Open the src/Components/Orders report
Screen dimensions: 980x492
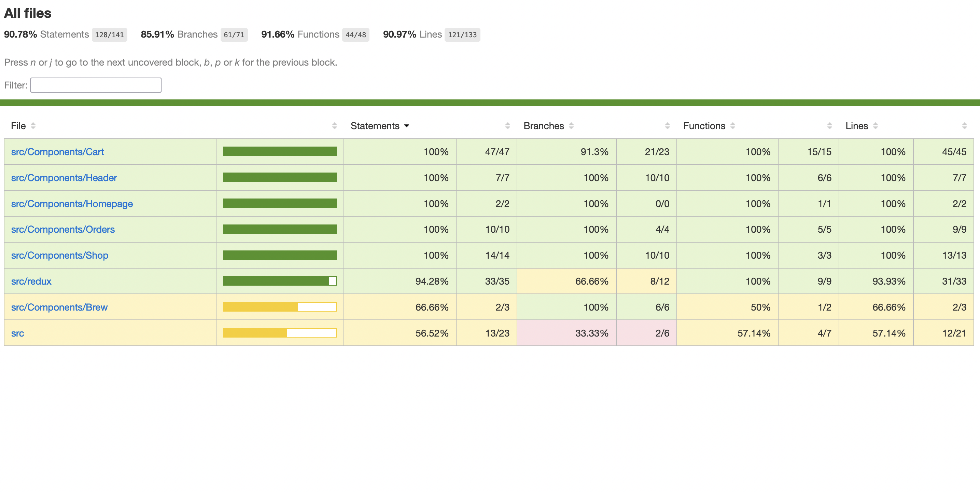63,229
